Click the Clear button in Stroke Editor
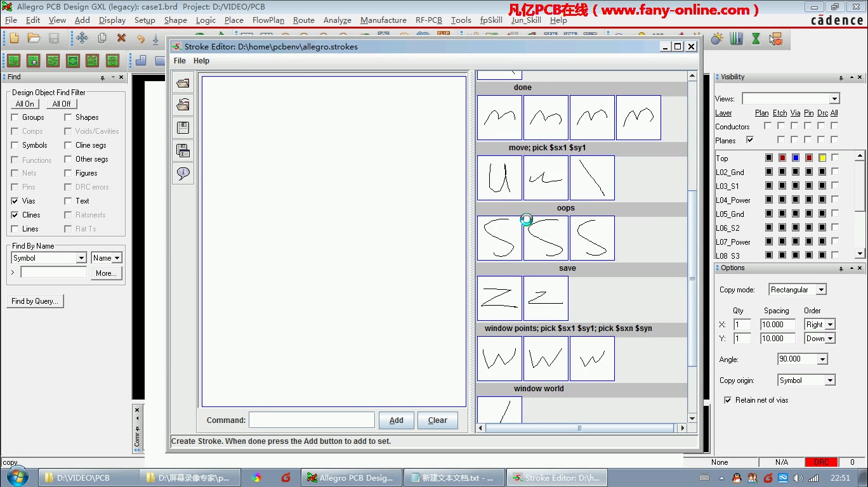 pyautogui.click(x=438, y=420)
